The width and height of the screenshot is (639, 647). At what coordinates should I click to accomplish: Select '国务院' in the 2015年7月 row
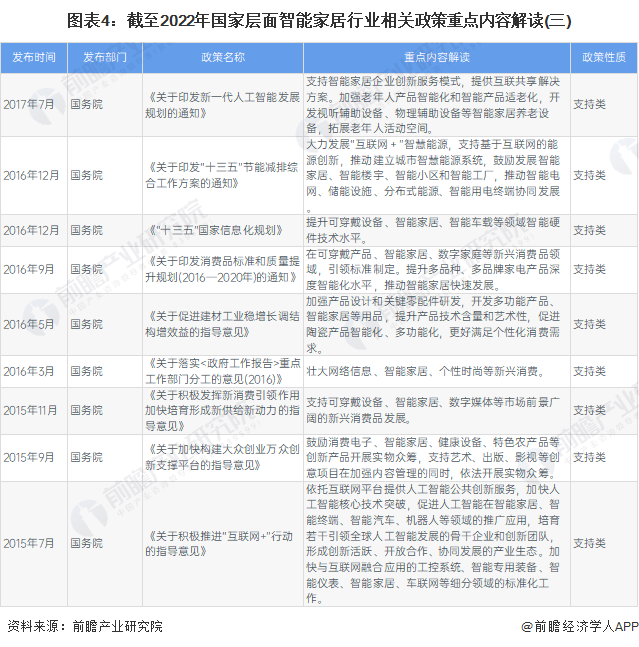pyautogui.click(x=86, y=543)
